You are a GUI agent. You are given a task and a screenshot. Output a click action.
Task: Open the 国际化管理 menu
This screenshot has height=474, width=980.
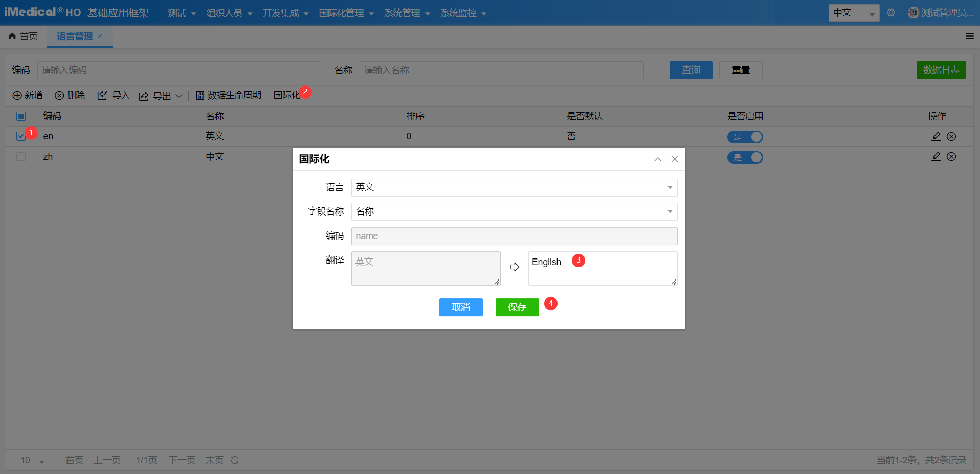point(346,13)
